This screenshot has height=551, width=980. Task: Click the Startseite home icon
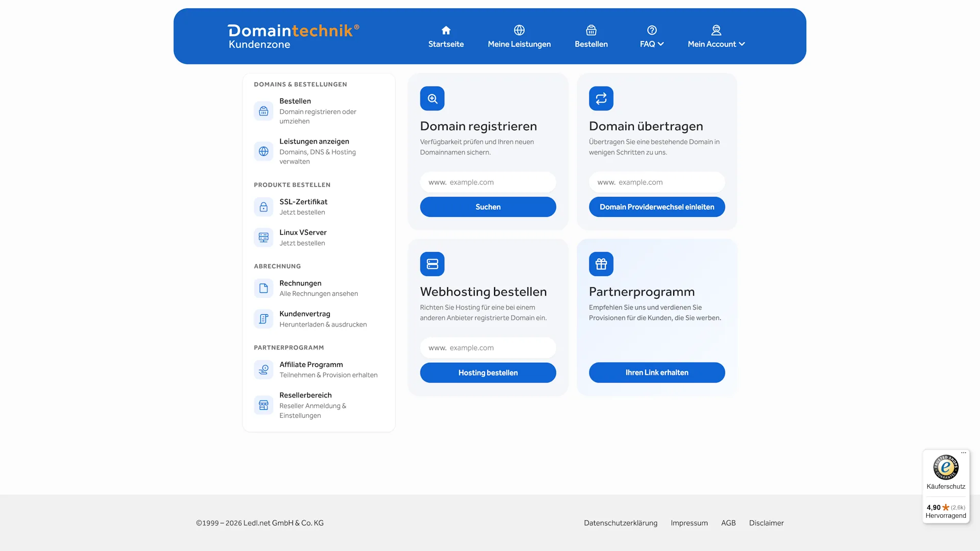[446, 30]
